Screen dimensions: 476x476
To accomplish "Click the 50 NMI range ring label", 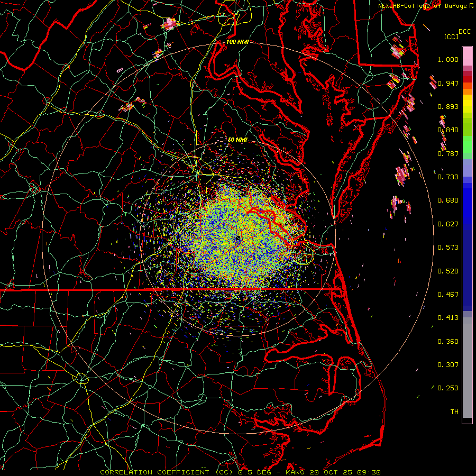I will [x=237, y=140].
